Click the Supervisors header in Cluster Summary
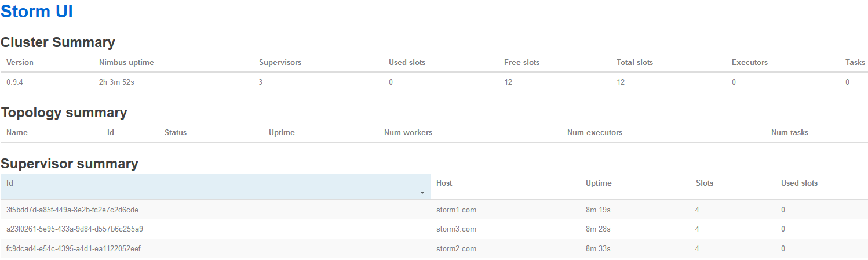 (280, 62)
